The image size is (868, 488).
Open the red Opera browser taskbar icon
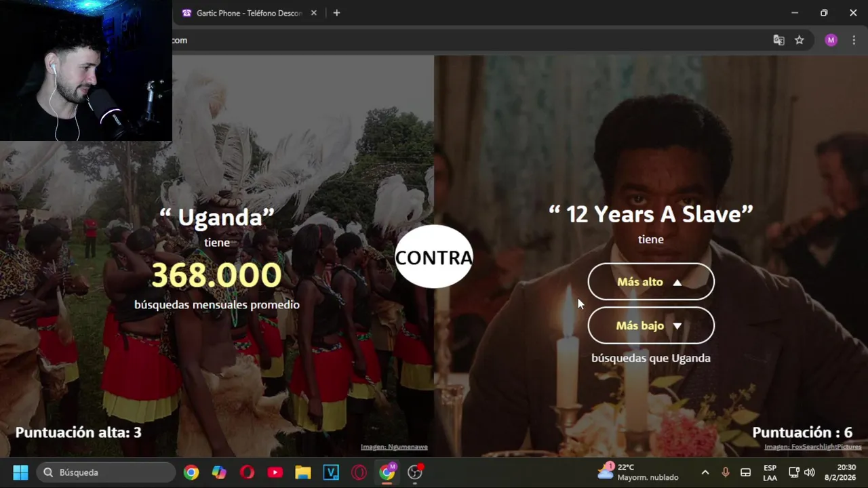click(x=247, y=472)
